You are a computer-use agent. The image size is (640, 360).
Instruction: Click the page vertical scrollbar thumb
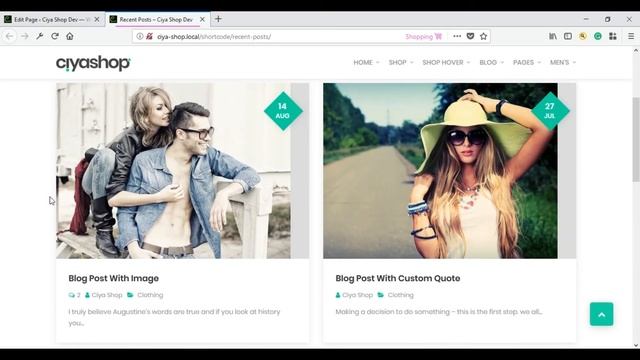pyautogui.click(x=636, y=140)
